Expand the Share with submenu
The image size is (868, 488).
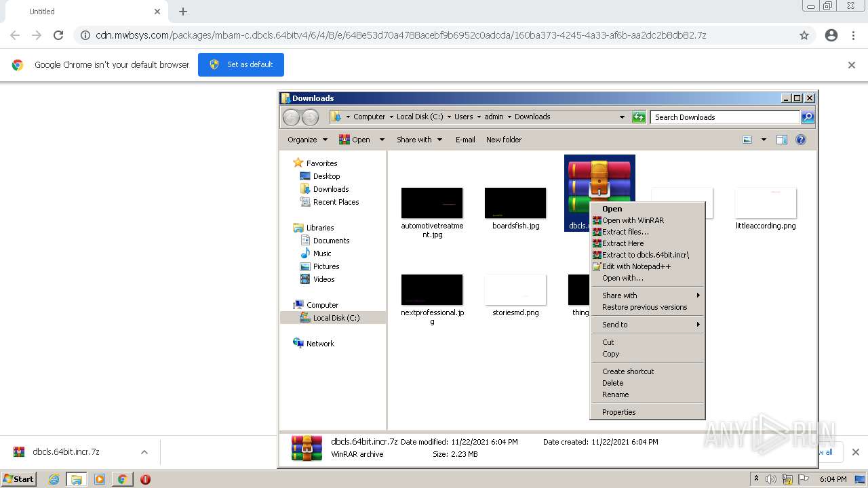coord(648,296)
